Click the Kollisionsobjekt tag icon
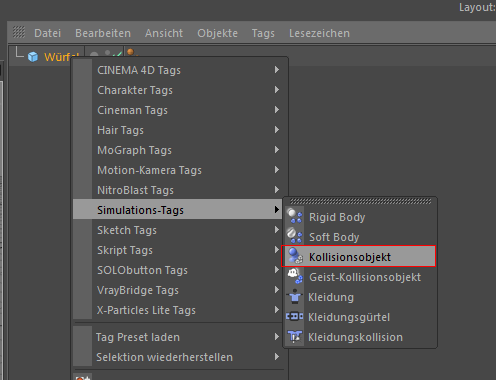The height and width of the screenshot is (380, 496). coord(295,256)
